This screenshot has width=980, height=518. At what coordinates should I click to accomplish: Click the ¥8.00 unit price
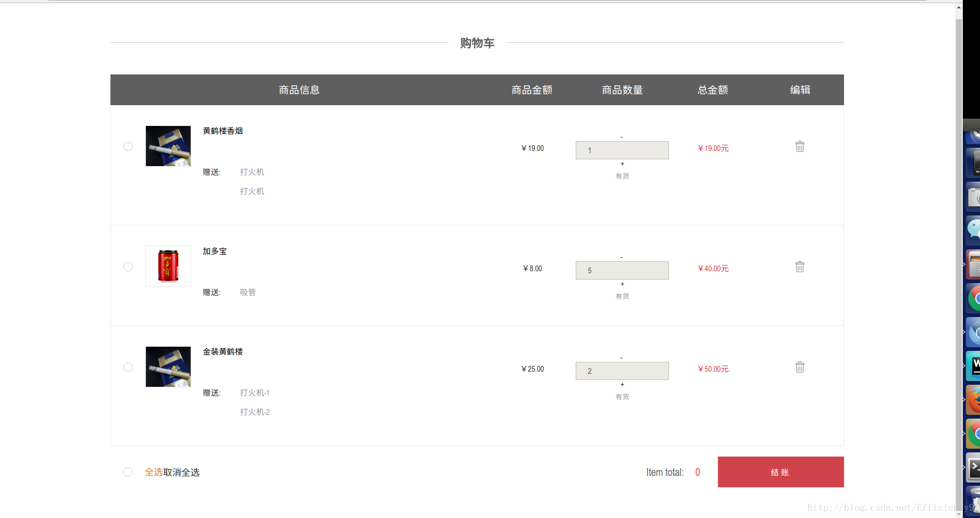pyautogui.click(x=532, y=269)
